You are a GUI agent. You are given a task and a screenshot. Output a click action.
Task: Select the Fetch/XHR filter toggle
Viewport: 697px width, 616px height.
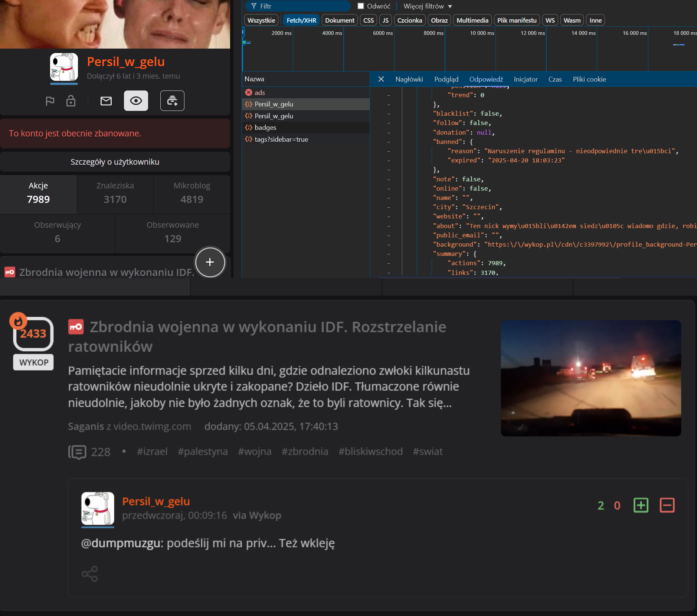[301, 20]
